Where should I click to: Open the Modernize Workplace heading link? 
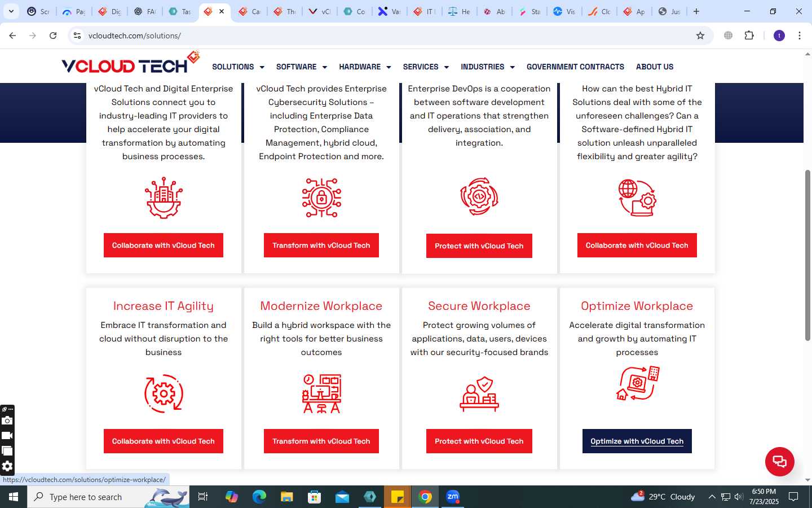pos(321,306)
